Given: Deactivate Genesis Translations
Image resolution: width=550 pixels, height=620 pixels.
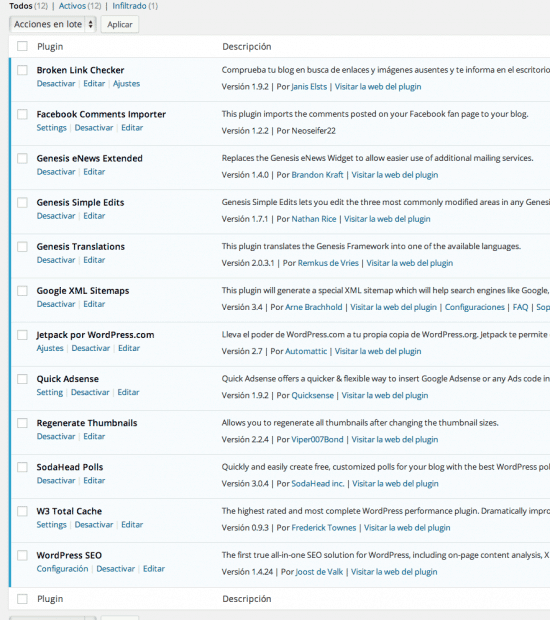Looking at the screenshot, I should 56,260.
